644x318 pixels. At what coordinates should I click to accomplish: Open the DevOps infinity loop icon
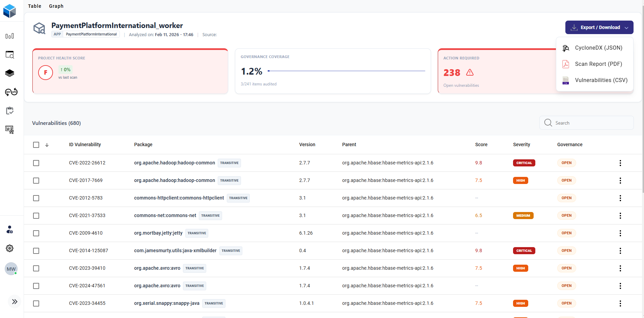click(x=11, y=92)
